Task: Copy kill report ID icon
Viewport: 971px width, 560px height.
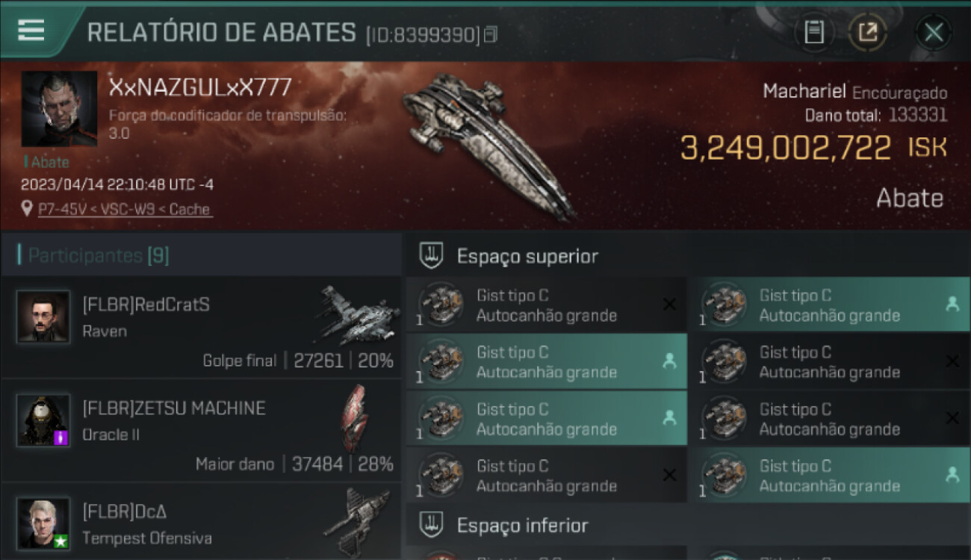Action: point(490,34)
